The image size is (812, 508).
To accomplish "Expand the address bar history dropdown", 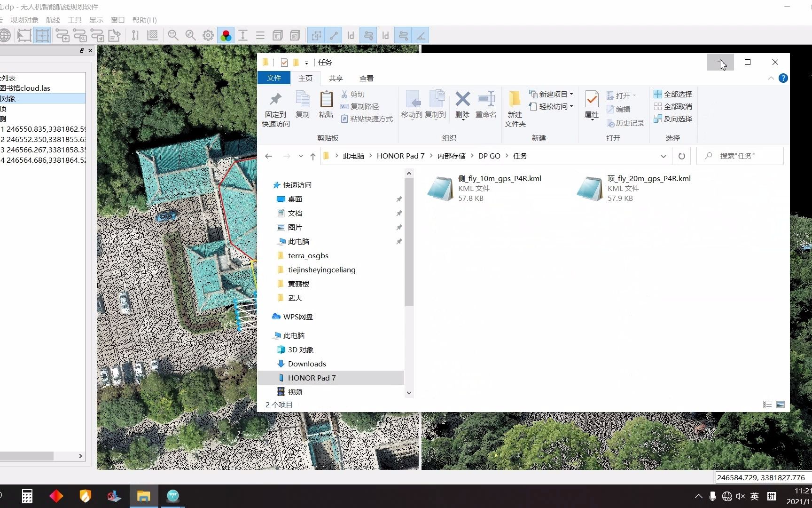I will [x=663, y=156].
